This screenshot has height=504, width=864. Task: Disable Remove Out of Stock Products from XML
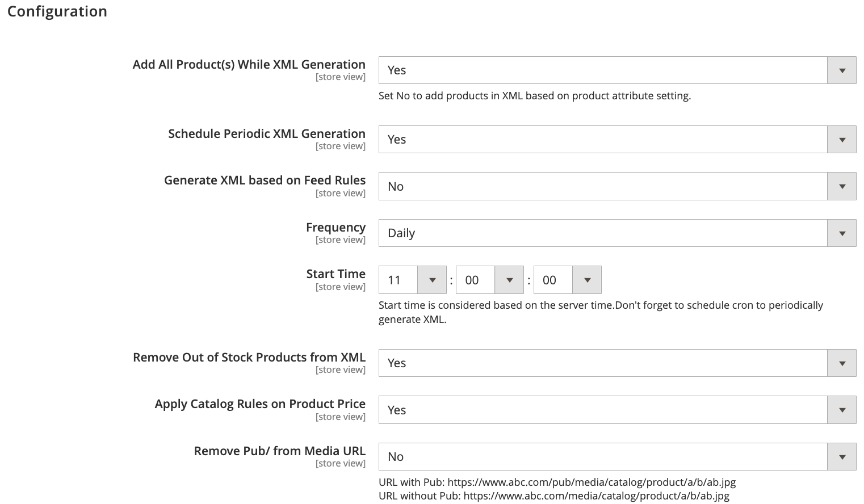pos(602,363)
